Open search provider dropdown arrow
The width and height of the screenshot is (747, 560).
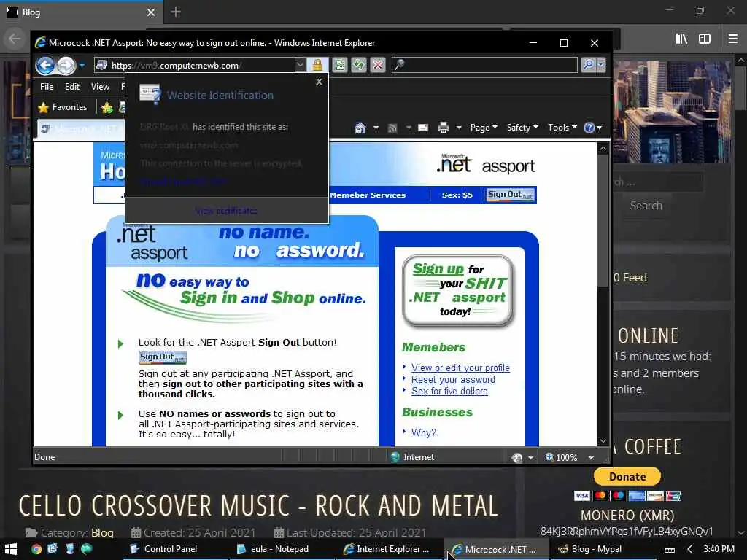601,65
